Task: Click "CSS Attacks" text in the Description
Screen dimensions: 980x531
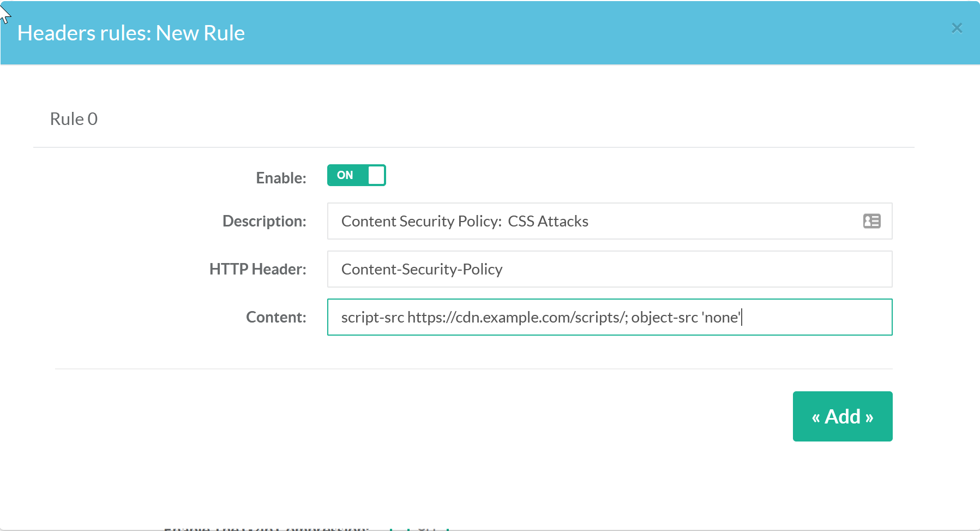Action: [x=548, y=221]
